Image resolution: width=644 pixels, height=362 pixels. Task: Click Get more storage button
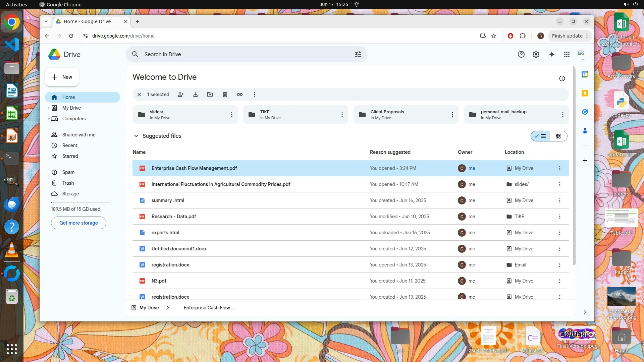click(x=78, y=223)
